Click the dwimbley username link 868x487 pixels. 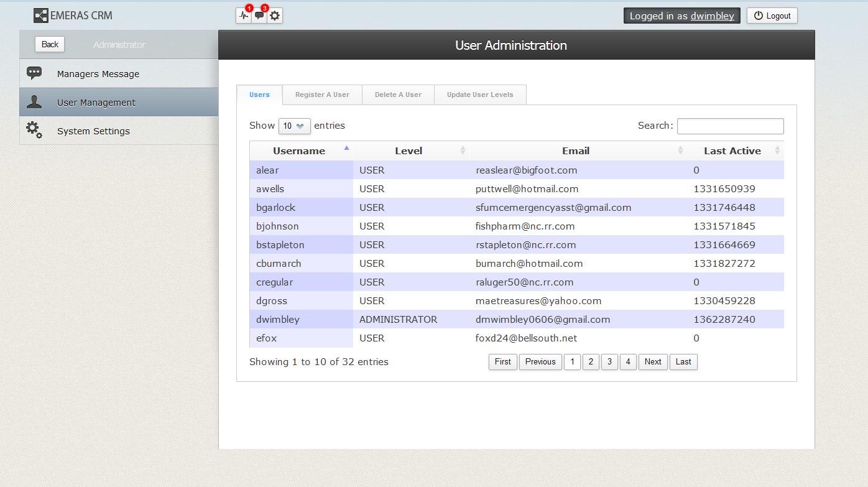[x=713, y=16]
